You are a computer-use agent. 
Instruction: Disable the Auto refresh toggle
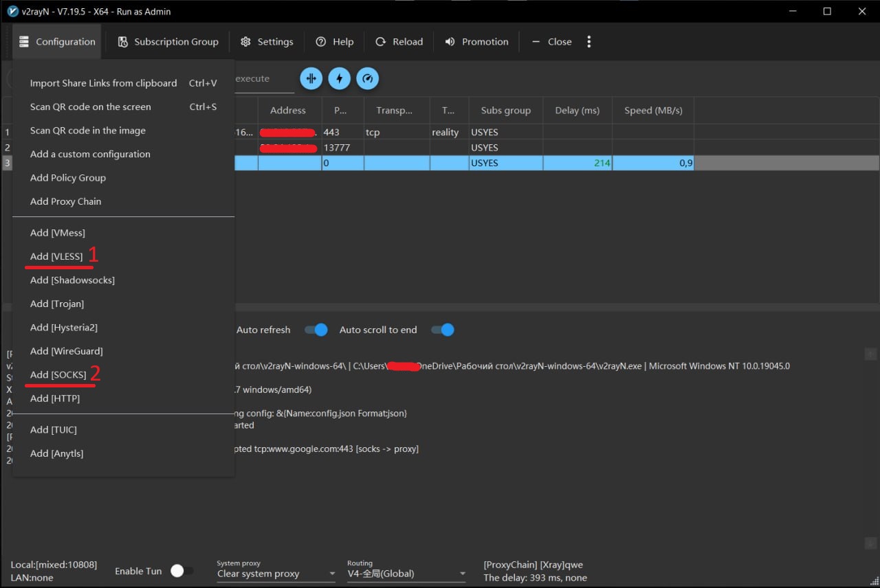[x=316, y=330]
